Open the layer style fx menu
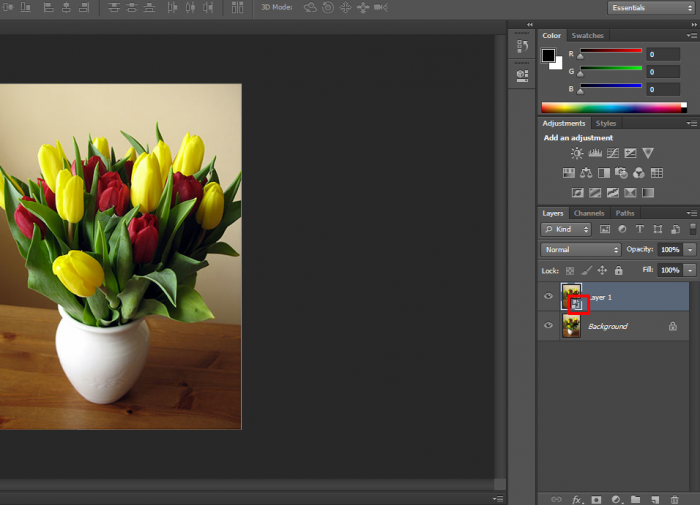 coord(576,498)
